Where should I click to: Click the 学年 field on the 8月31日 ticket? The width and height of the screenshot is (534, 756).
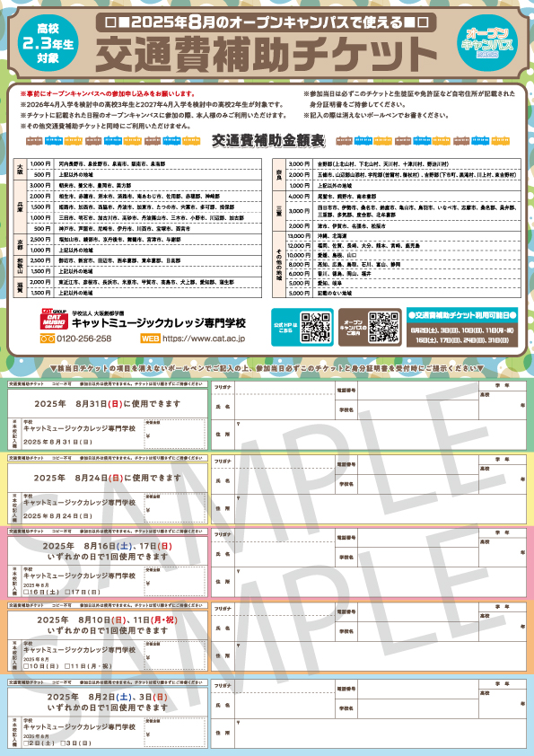[503, 404]
